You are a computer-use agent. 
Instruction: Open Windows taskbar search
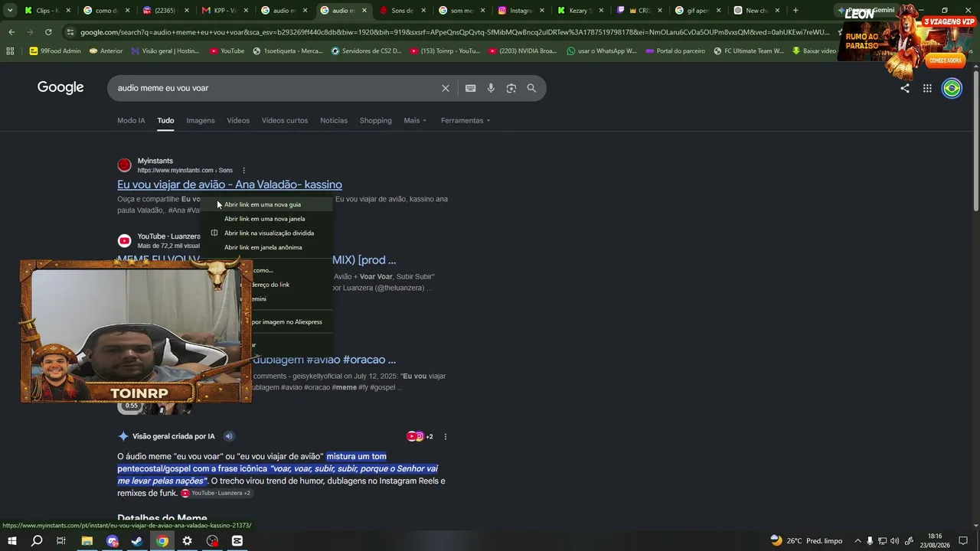[37, 541]
